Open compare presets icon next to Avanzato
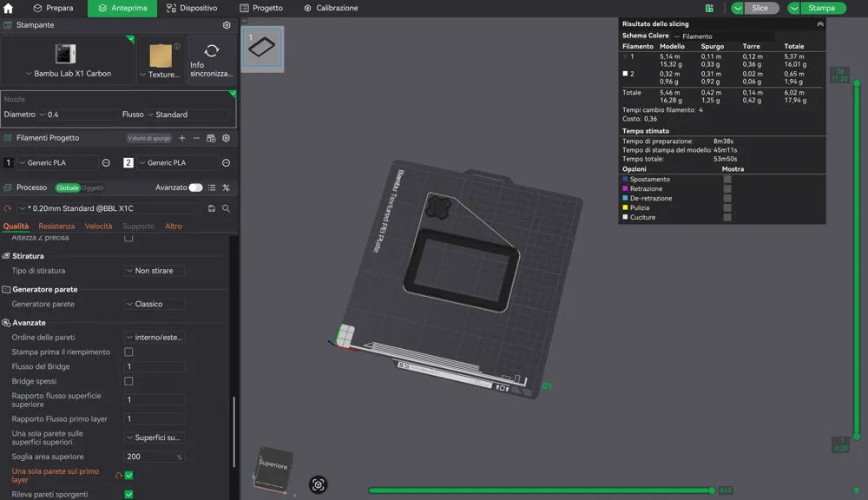This screenshot has width=868, height=500. point(226,187)
